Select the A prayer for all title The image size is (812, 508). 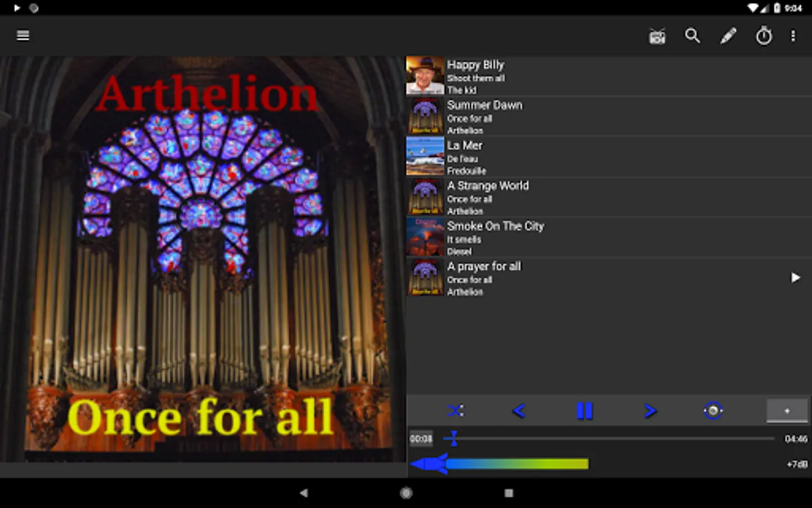(484, 266)
